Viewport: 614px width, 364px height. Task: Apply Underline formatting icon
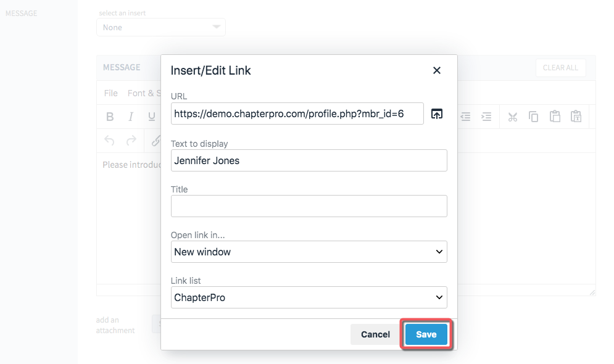[x=152, y=117]
